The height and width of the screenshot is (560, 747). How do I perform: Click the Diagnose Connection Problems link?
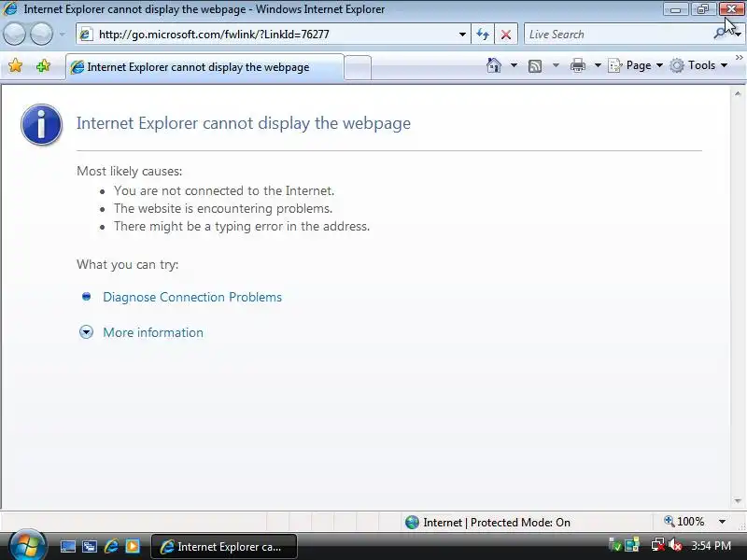tap(192, 297)
